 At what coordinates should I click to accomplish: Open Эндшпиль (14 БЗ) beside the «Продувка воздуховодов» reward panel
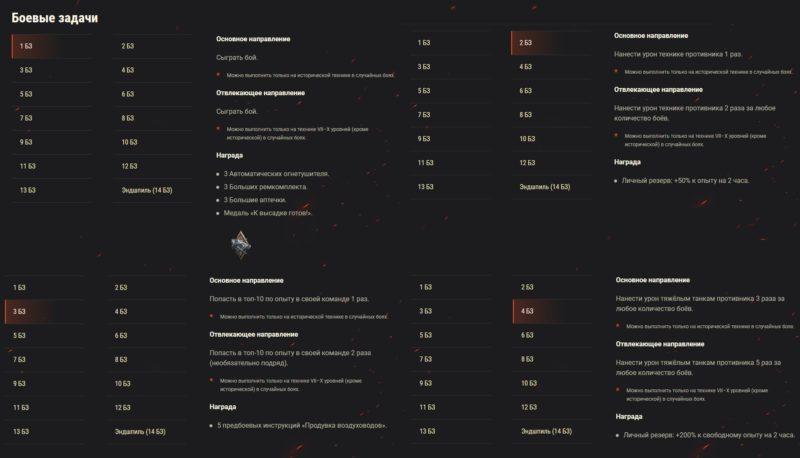[x=140, y=432]
